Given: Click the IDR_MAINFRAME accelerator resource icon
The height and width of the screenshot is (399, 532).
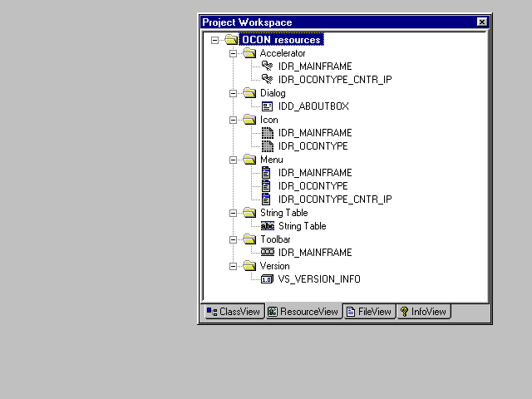Looking at the screenshot, I should pos(267,66).
